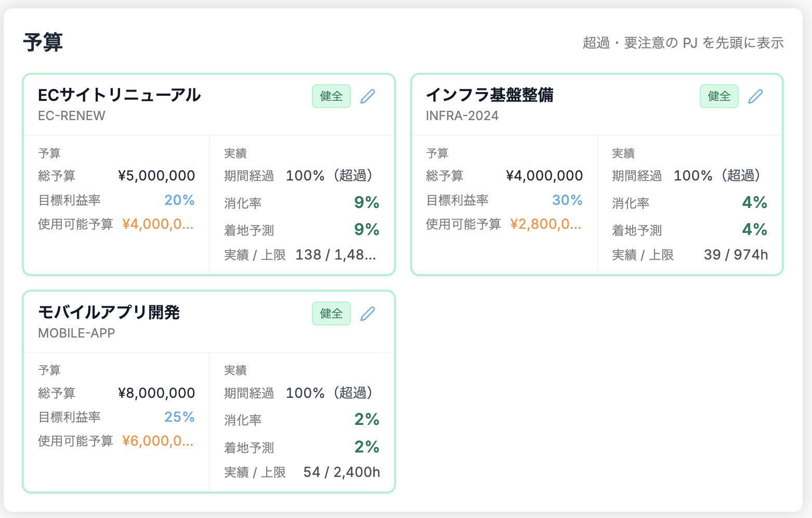Click 健全 badge on インフラ基盤整備 card
Image resolution: width=812 pixels, height=518 pixels.
(719, 96)
